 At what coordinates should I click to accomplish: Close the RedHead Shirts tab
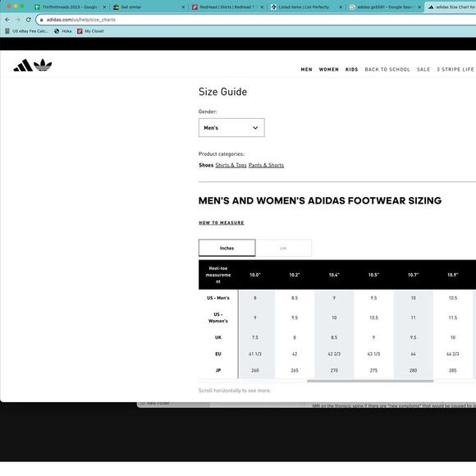click(262, 7)
